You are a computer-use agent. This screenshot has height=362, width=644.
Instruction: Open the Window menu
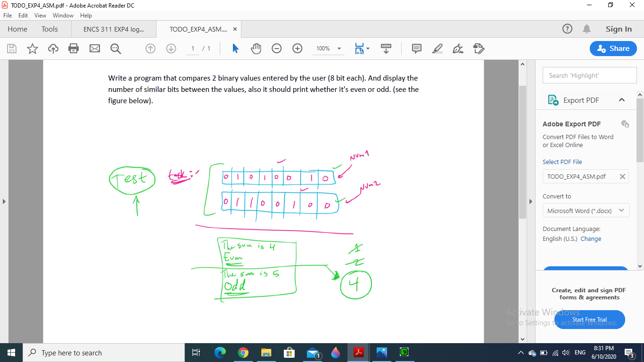(x=63, y=16)
